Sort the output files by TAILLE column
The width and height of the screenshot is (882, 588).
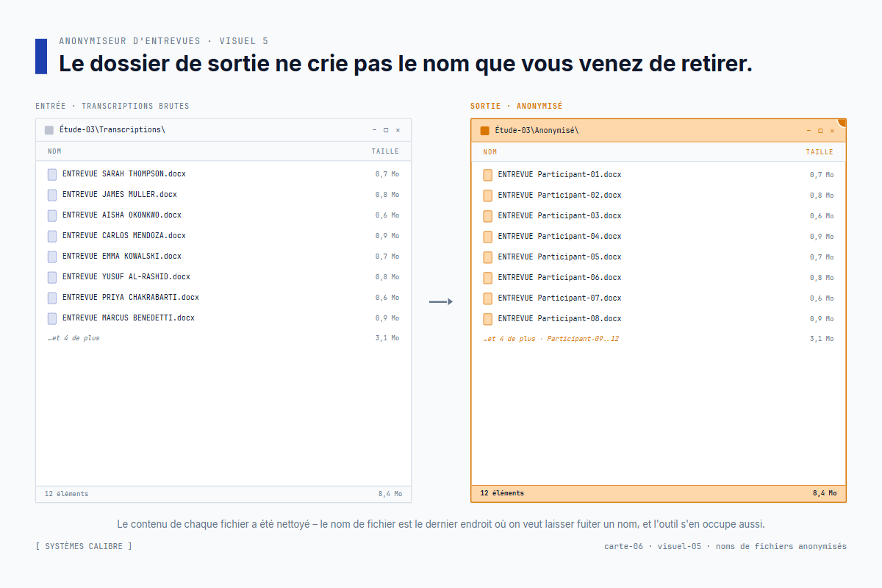click(820, 151)
